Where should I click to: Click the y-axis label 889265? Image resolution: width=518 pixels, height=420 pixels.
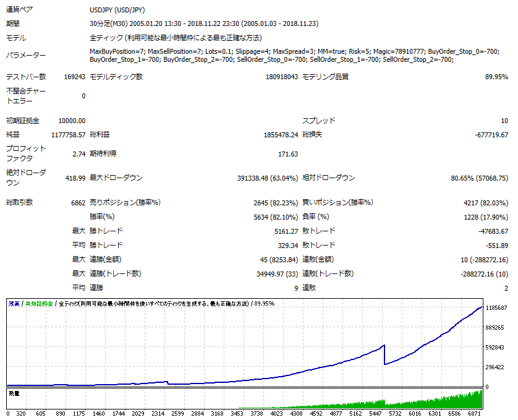pos(495,328)
